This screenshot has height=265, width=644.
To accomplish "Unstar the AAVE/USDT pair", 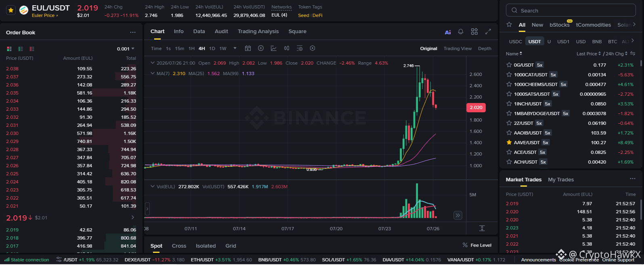I will 509,143.
